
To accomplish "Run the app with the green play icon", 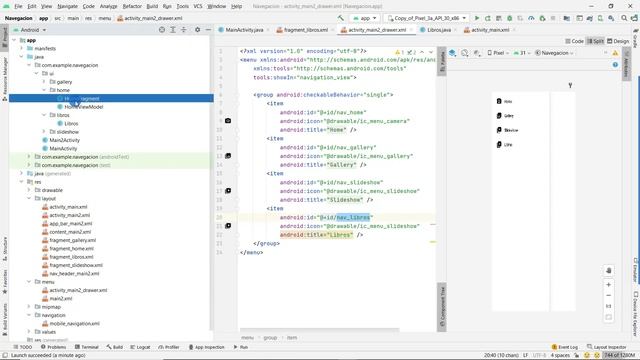I will click(x=476, y=18).
